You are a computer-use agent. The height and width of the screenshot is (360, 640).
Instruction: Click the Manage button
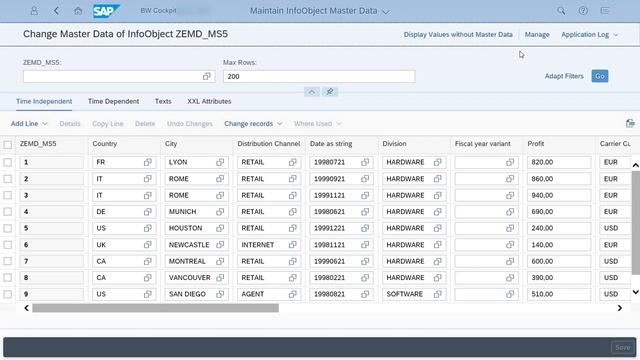coord(537,35)
